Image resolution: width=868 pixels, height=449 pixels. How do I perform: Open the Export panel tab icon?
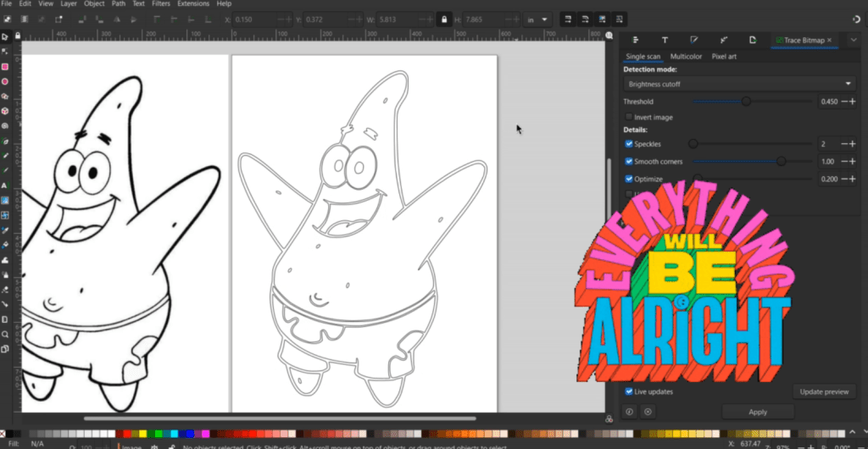(x=752, y=40)
